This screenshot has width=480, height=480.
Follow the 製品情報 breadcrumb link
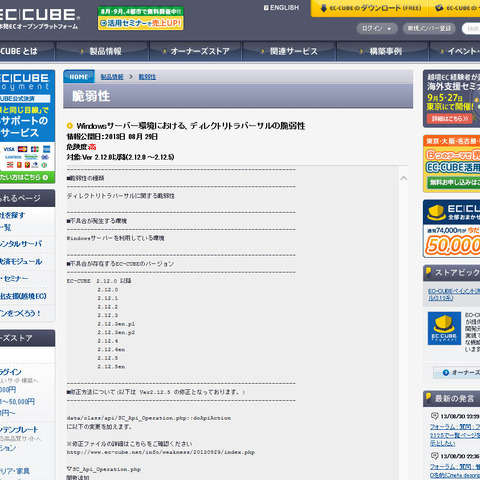coord(112,77)
